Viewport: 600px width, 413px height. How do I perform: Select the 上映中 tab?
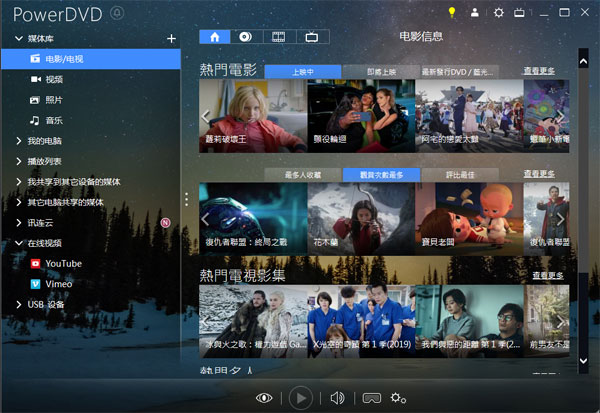click(303, 72)
